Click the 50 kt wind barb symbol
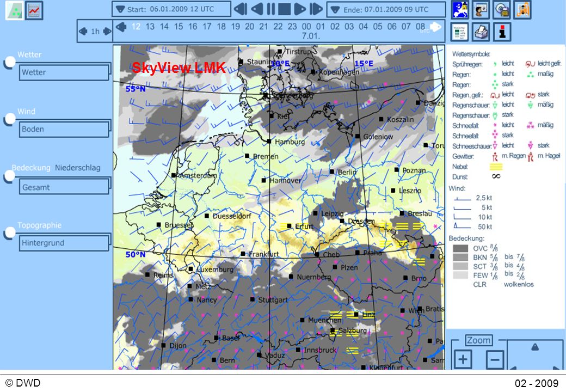This screenshot has height=392, width=566. pyautogui.click(x=462, y=226)
